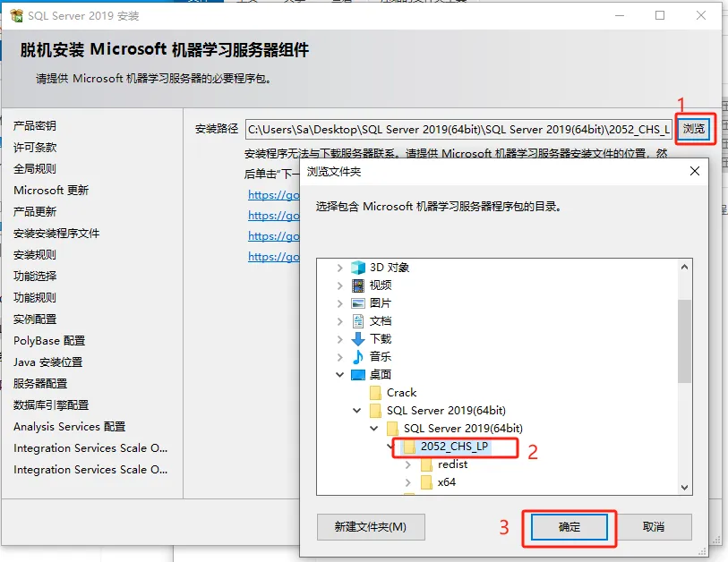Open the first https://go link
Viewport: 728px width, 562px height.
pos(273,195)
